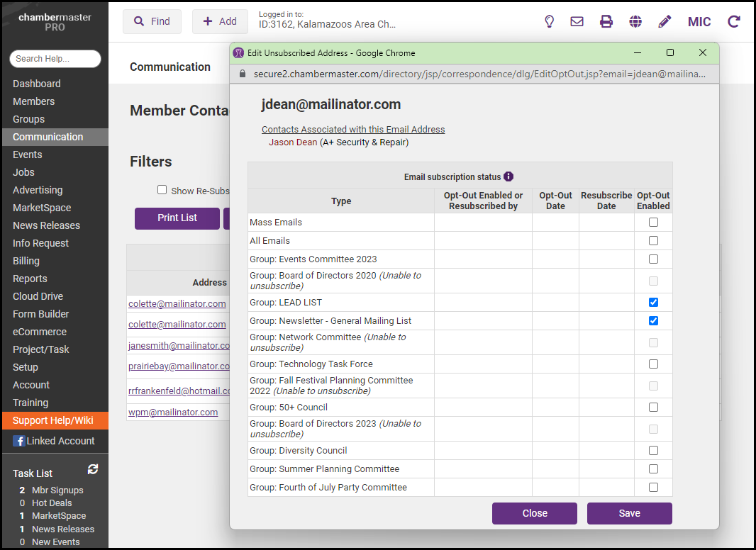The height and width of the screenshot is (550, 756).
Task: Enable opt-out for Mass Emails
Action: tap(653, 223)
